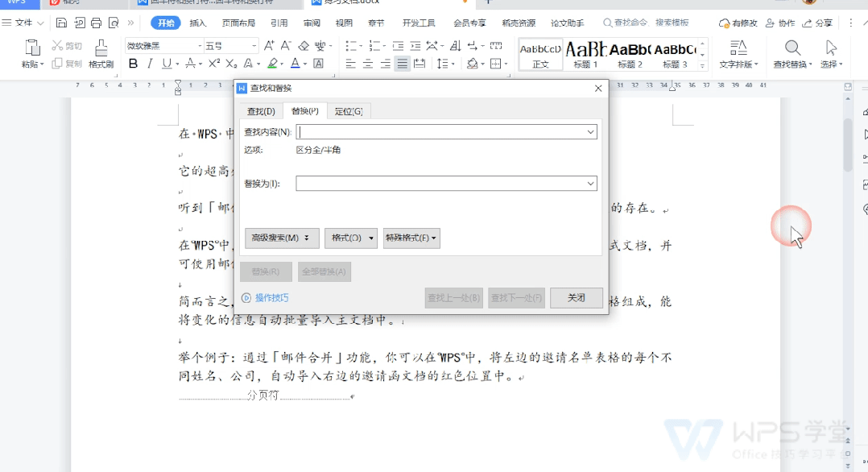Click the Text Layout (文字排版) icon
This screenshot has height=472, width=868.
tap(738, 48)
